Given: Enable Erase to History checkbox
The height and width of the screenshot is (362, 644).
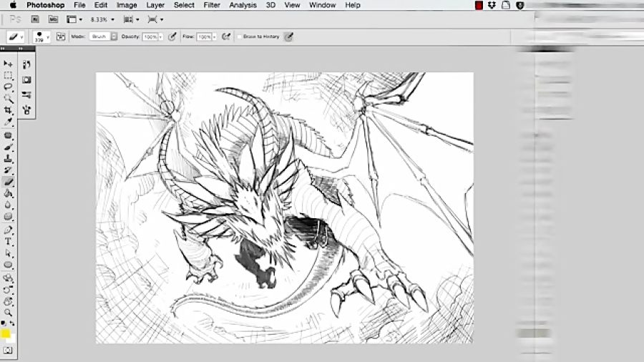Looking at the screenshot, I should pos(240,36).
